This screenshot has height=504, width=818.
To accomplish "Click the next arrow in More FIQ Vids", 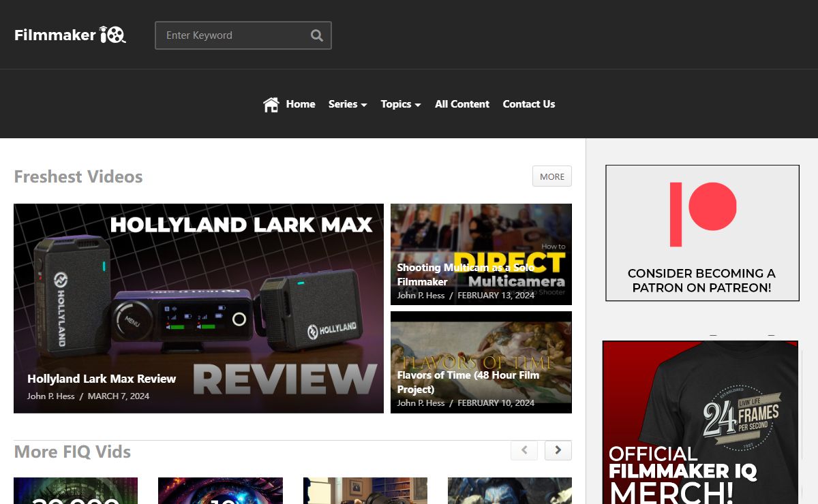I will pos(558,450).
